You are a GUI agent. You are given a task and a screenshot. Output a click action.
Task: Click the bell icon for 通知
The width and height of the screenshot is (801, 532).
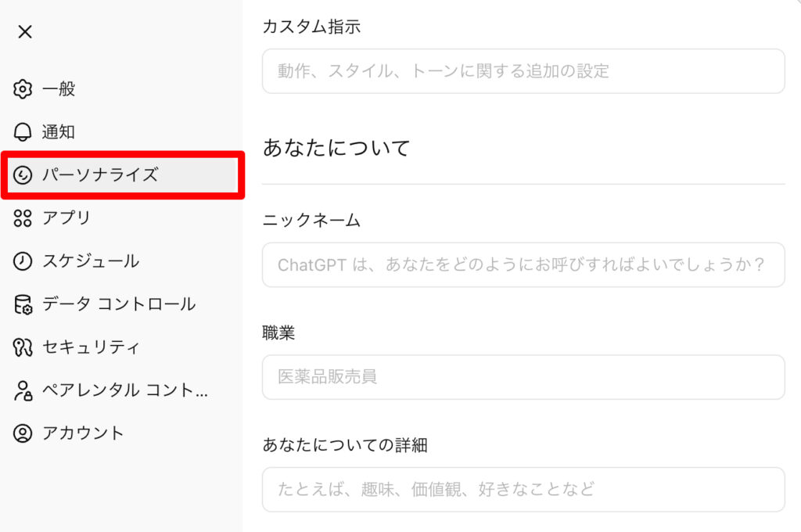23,132
